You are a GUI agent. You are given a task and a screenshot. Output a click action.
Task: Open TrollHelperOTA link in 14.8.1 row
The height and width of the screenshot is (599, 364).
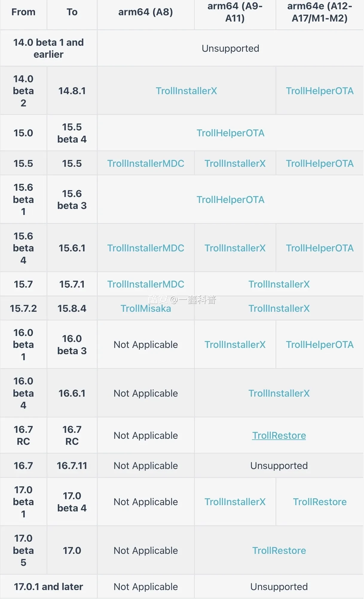(x=319, y=91)
